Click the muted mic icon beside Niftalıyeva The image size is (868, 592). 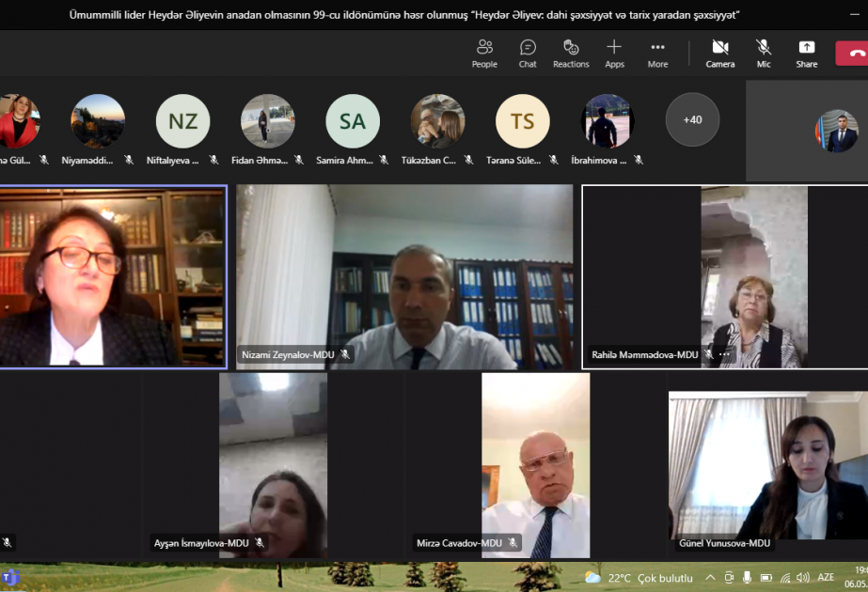coord(213,160)
